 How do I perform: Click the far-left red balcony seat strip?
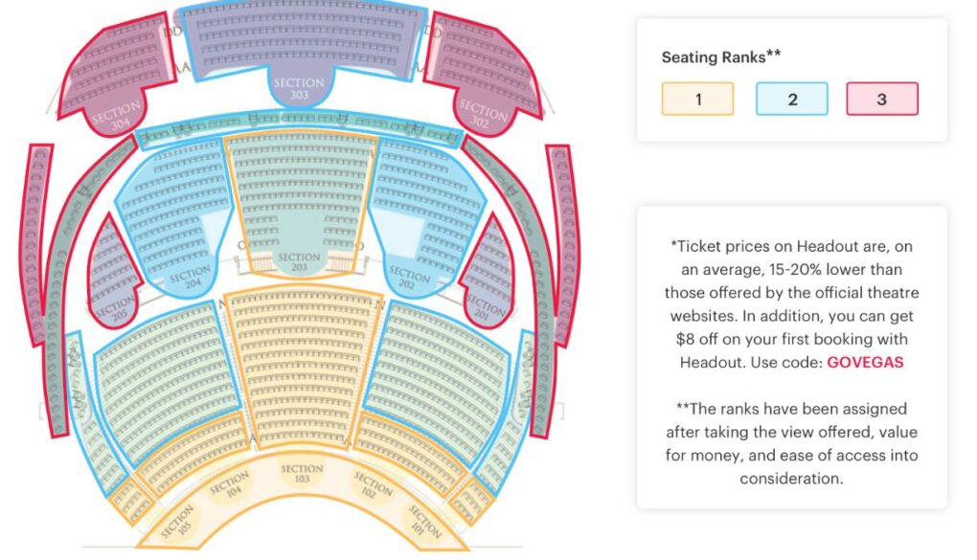click(x=36, y=244)
